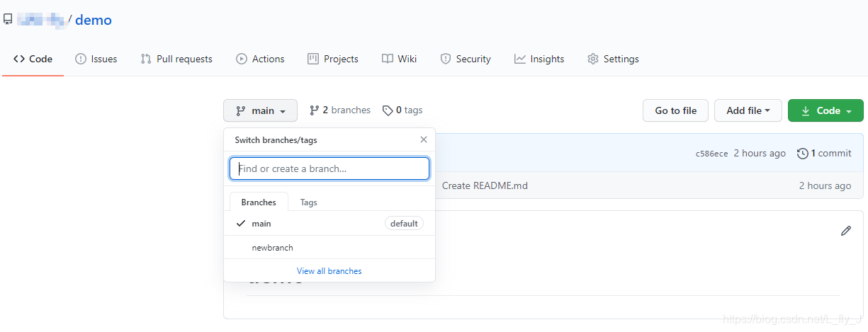Click the Security shield icon
Screen dimensions: 868x332
tap(446, 59)
